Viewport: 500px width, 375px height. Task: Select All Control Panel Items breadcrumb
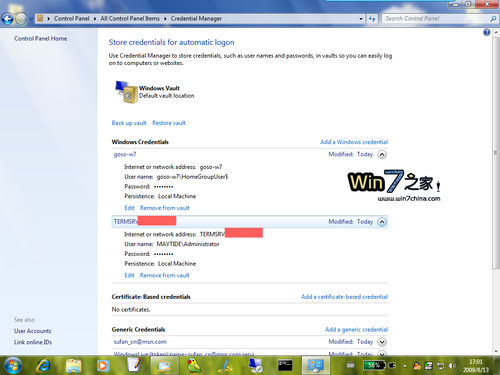(x=130, y=19)
